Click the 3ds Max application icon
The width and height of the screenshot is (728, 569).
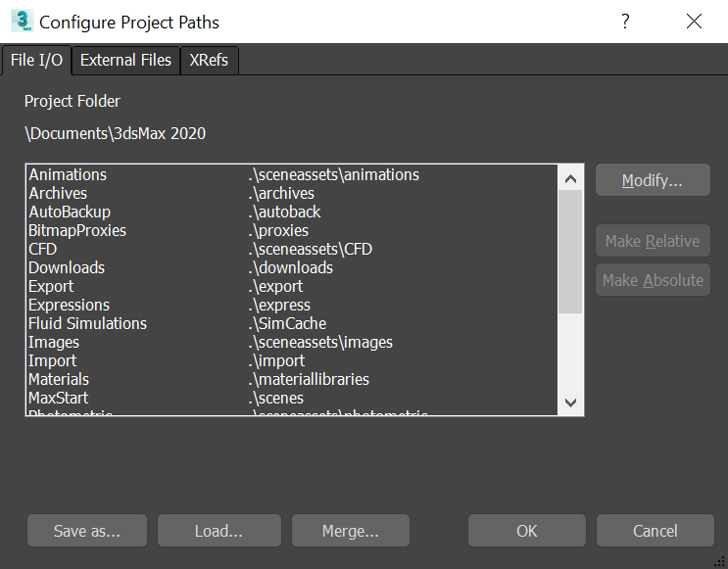[22, 22]
